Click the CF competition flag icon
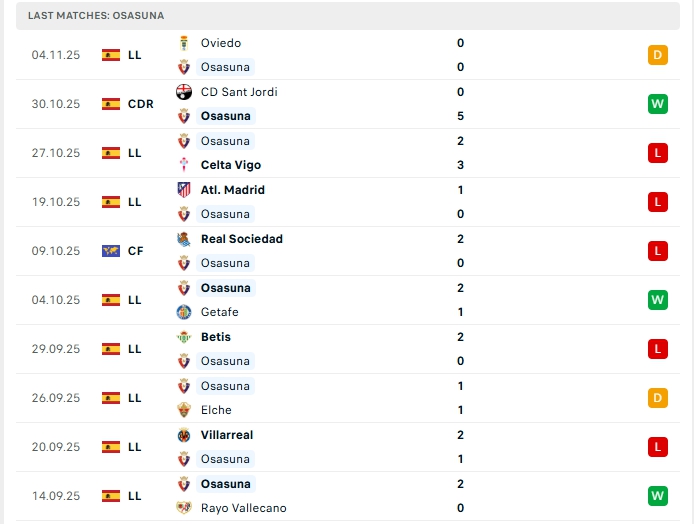Screen dimensions: 694x524 (x=111, y=251)
